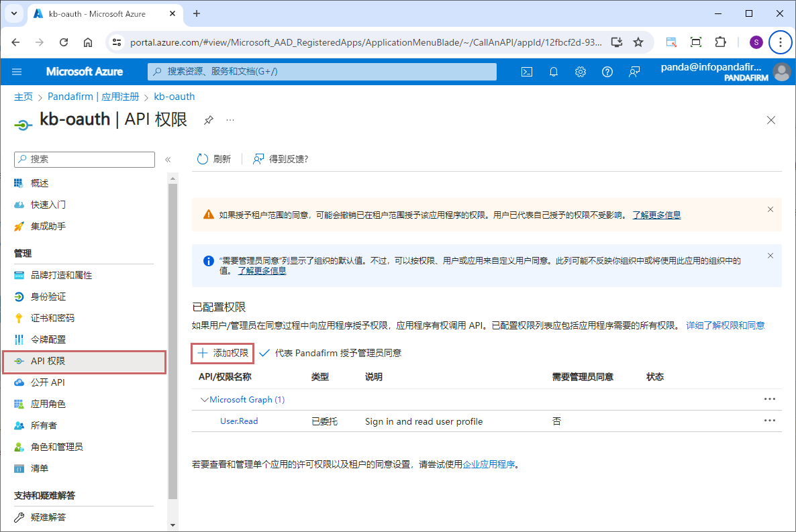Image resolution: width=796 pixels, height=532 pixels.
Task: Open the Azure portal hamburger menu
Action: [17, 72]
